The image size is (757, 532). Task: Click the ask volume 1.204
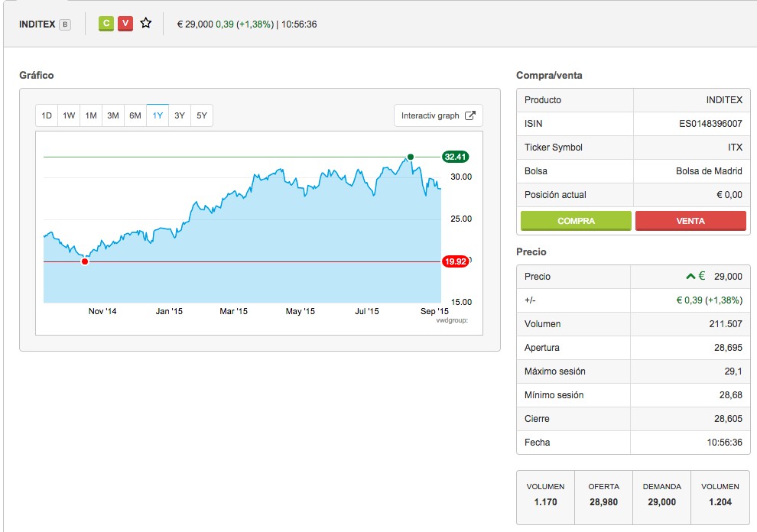pyautogui.click(x=720, y=502)
